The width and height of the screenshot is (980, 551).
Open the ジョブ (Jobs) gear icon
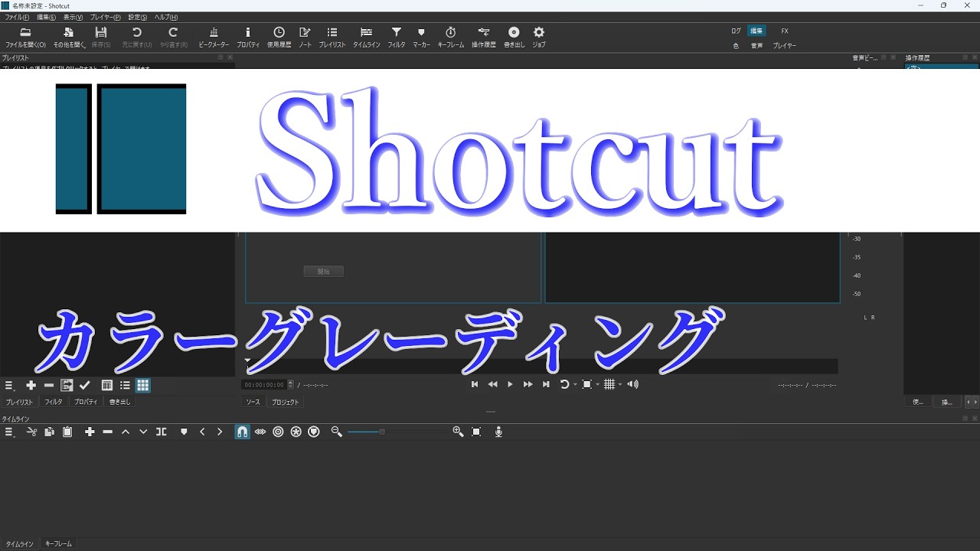539,32
